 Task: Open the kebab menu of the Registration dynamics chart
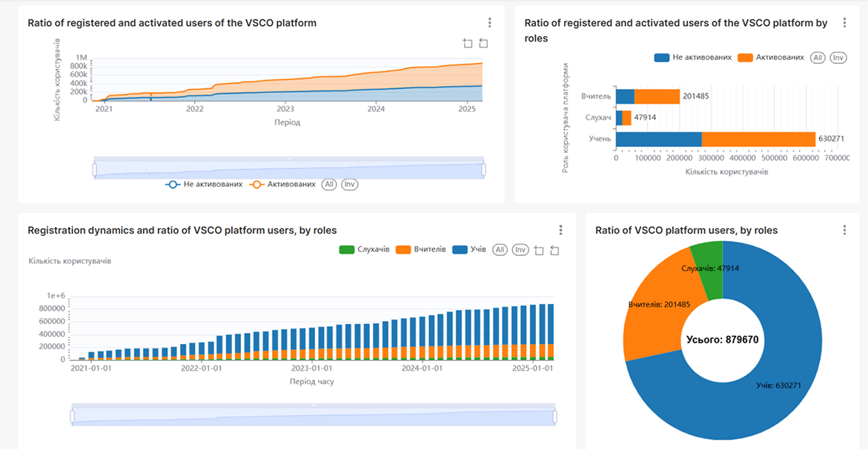[561, 230]
